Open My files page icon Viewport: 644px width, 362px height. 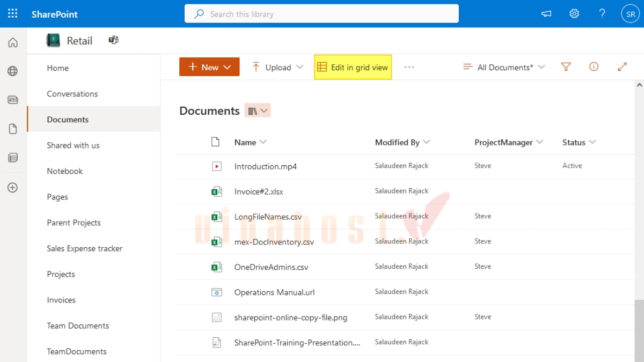(x=13, y=129)
